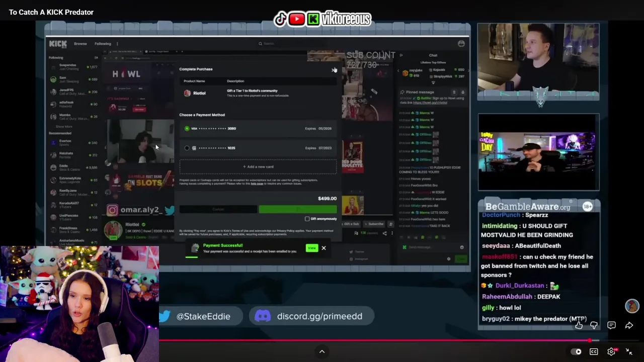The height and width of the screenshot is (362, 644).
Task: Go to previous Top Gifters arrow
Action: click(399, 71)
